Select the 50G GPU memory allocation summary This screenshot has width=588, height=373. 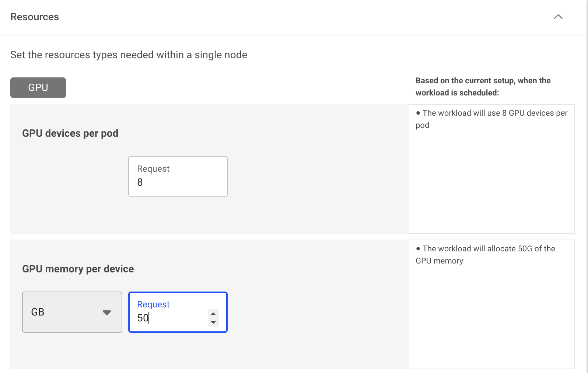486,255
